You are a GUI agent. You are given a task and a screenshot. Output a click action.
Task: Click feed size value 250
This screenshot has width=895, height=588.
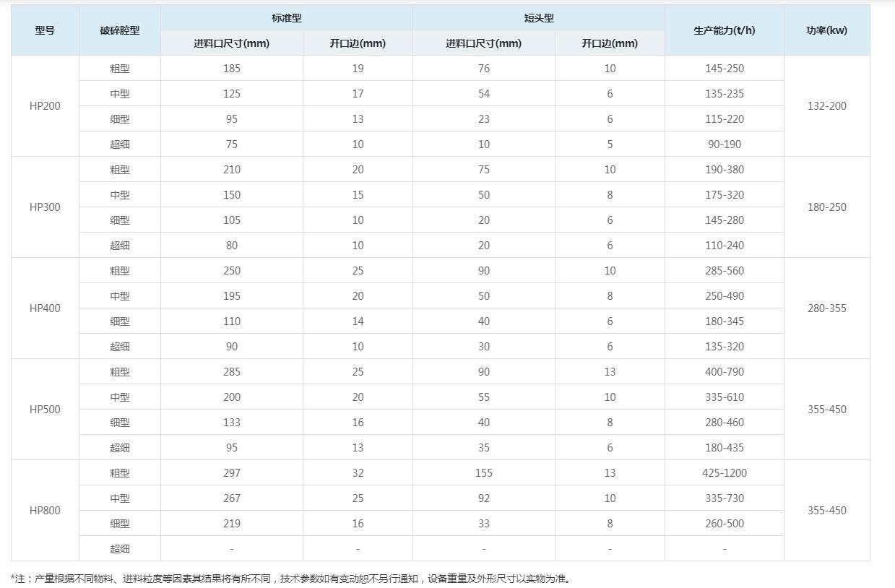click(x=232, y=271)
